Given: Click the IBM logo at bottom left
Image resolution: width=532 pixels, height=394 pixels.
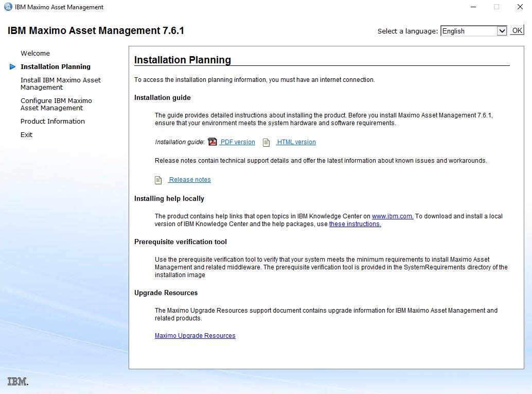Looking at the screenshot, I should tap(17, 381).
